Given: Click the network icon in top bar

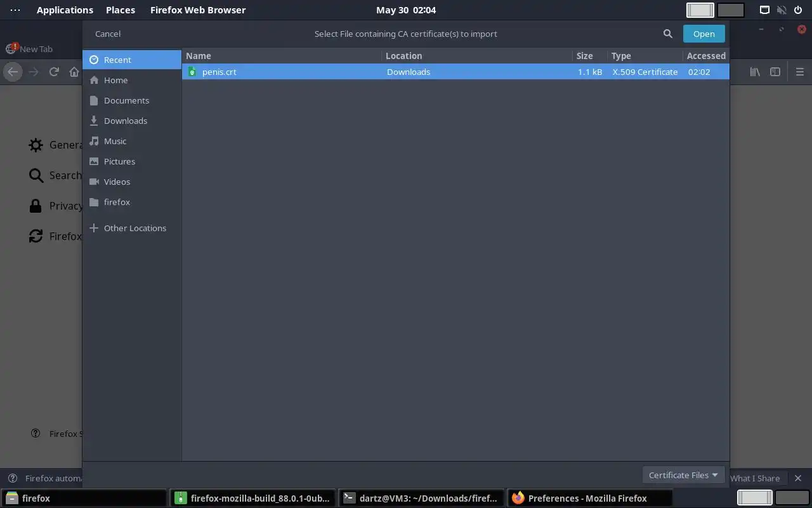Looking at the screenshot, I should click(765, 10).
